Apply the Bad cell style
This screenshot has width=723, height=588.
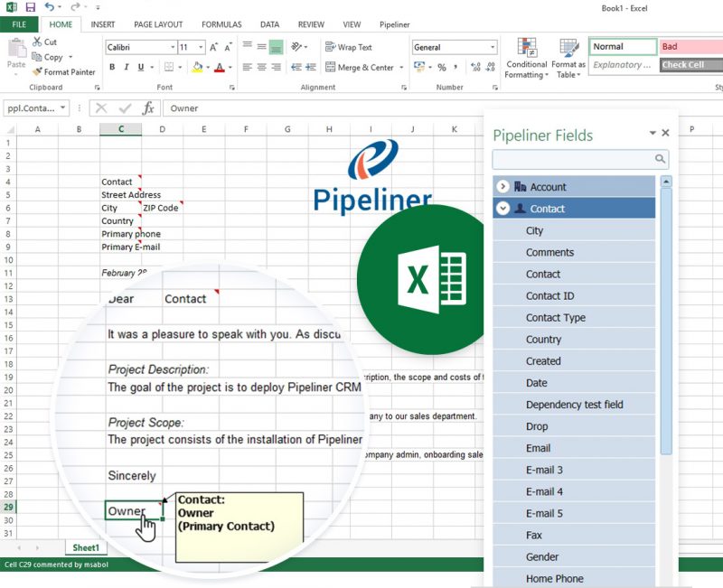point(690,47)
